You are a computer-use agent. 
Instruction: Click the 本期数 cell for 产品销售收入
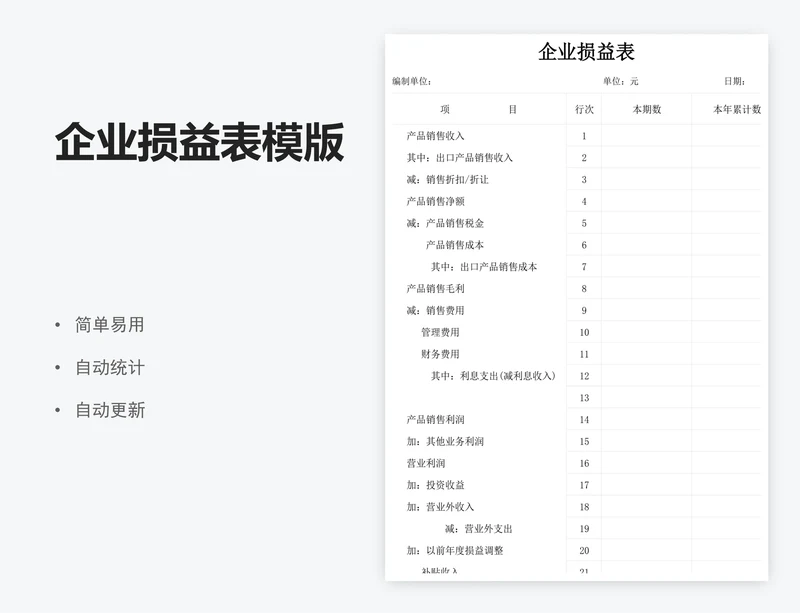[646, 136]
